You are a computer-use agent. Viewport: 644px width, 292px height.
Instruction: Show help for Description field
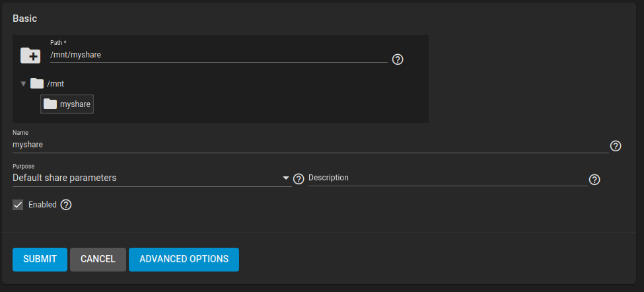click(x=594, y=180)
